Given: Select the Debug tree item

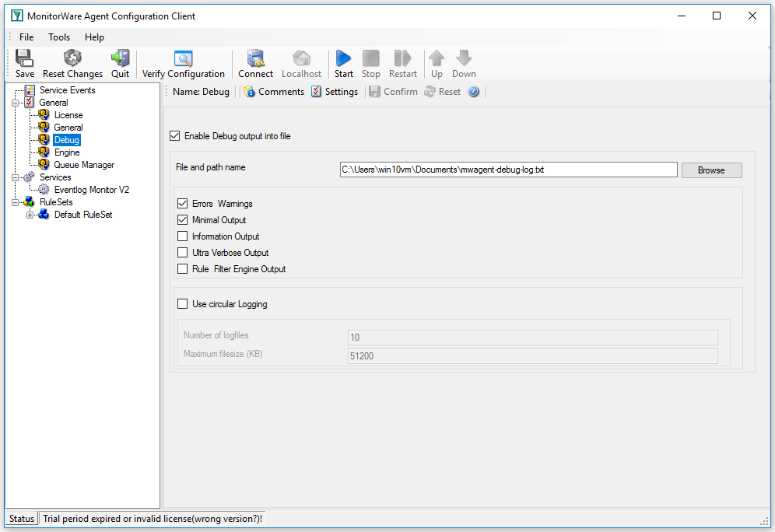Looking at the screenshot, I should pyautogui.click(x=67, y=140).
